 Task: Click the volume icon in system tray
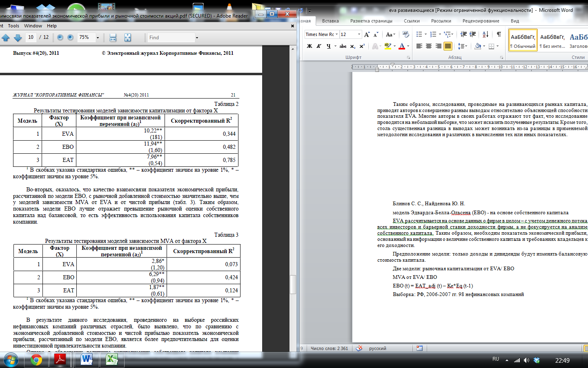(526, 360)
